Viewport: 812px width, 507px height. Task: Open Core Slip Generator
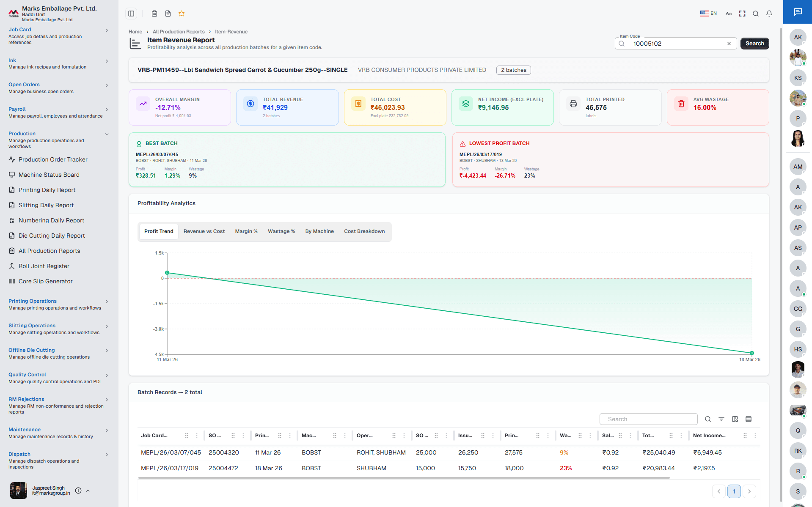[x=46, y=281]
